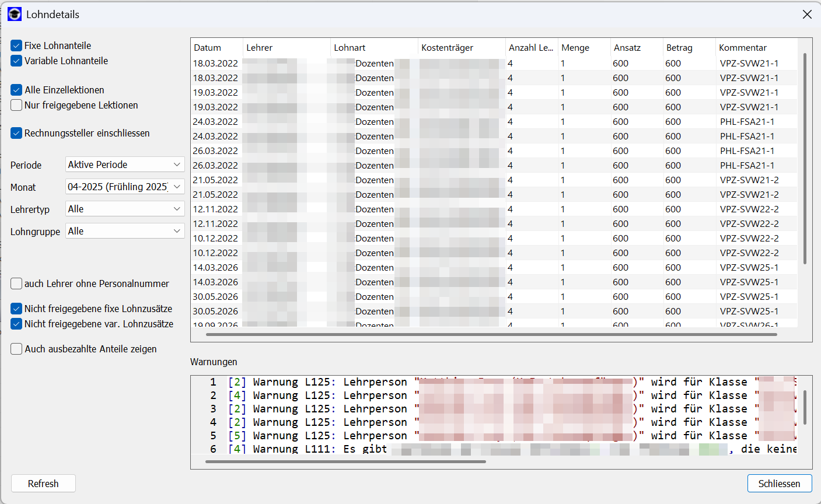Click the Schliessen button
This screenshot has width=821, height=504.
pos(779,484)
